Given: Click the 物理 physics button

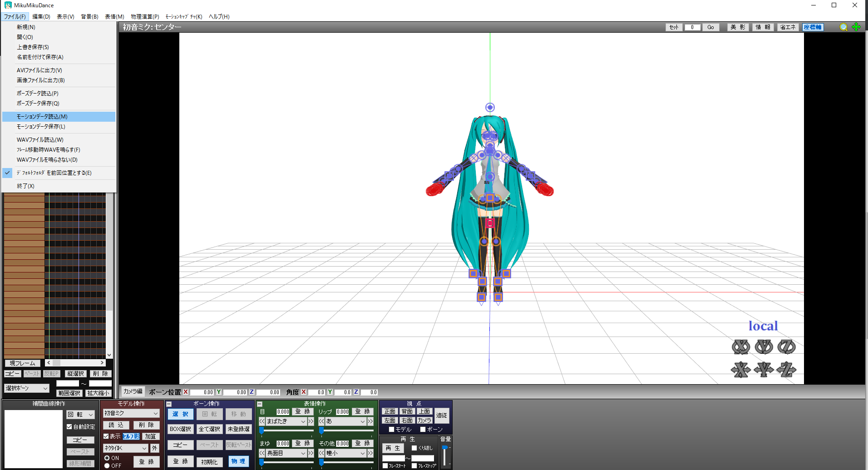Looking at the screenshot, I should pos(238,461).
